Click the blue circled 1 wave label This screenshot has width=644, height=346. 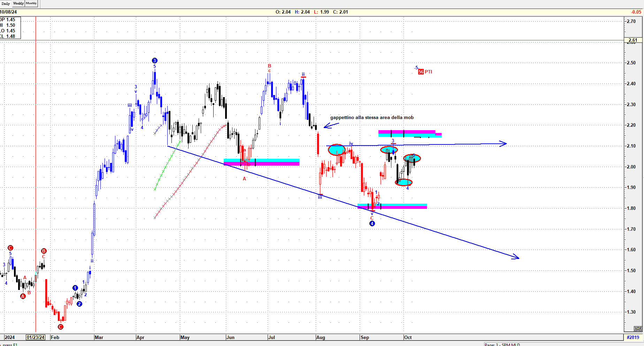(x=75, y=288)
